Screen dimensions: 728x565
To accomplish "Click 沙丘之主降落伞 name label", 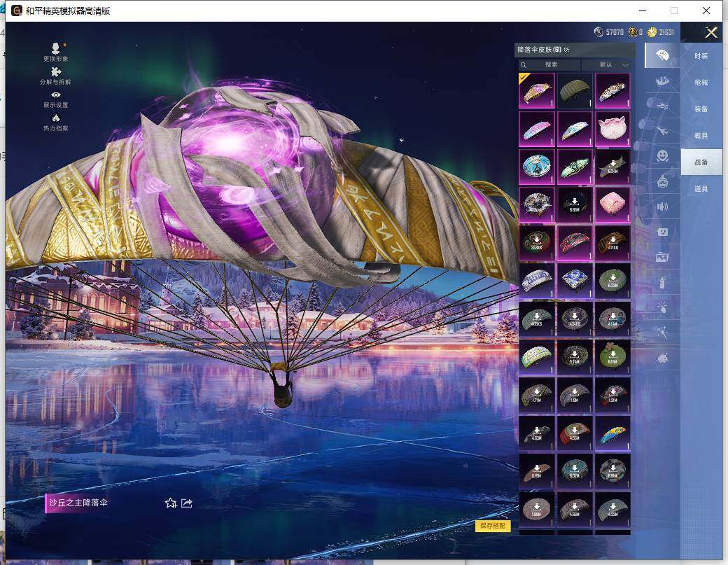I will tap(78, 503).
